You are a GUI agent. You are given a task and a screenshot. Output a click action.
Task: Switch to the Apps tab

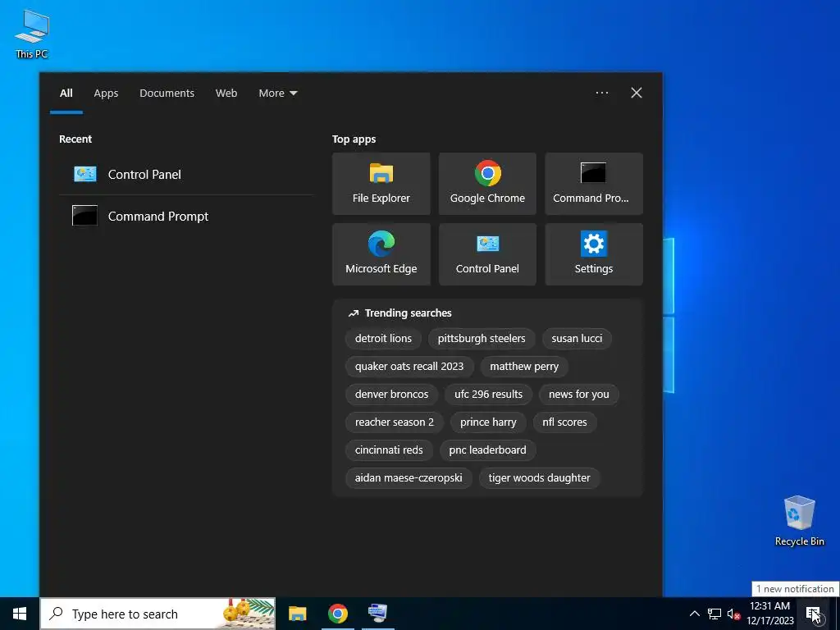[x=106, y=94]
